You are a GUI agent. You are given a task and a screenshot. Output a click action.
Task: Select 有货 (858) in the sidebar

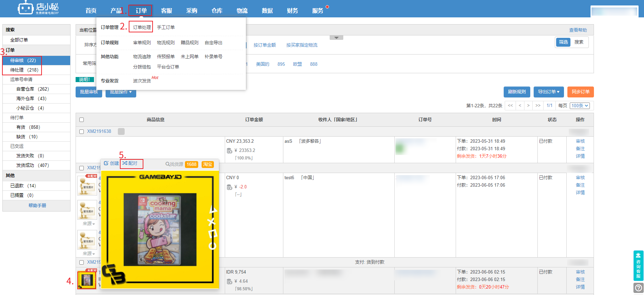click(28, 127)
